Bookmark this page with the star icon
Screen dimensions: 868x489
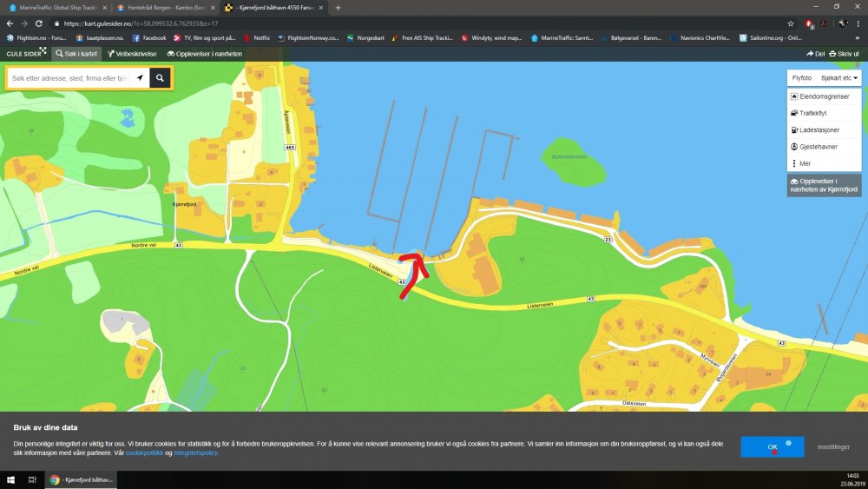791,23
